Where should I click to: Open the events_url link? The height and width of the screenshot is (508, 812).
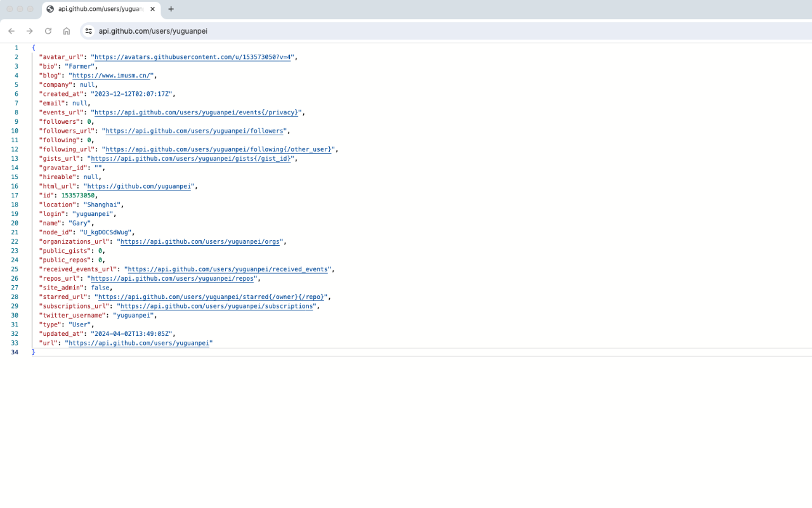pos(195,112)
